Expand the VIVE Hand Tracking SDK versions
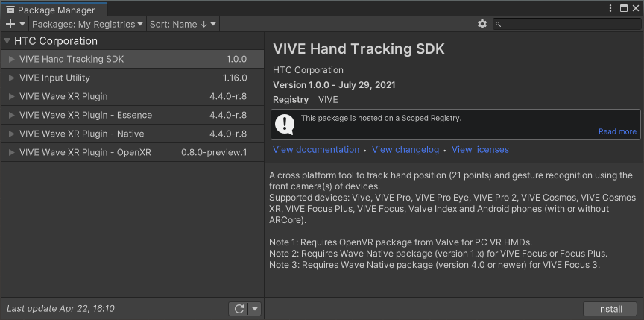This screenshot has width=644, height=320. pyautogui.click(x=11, y=60)
